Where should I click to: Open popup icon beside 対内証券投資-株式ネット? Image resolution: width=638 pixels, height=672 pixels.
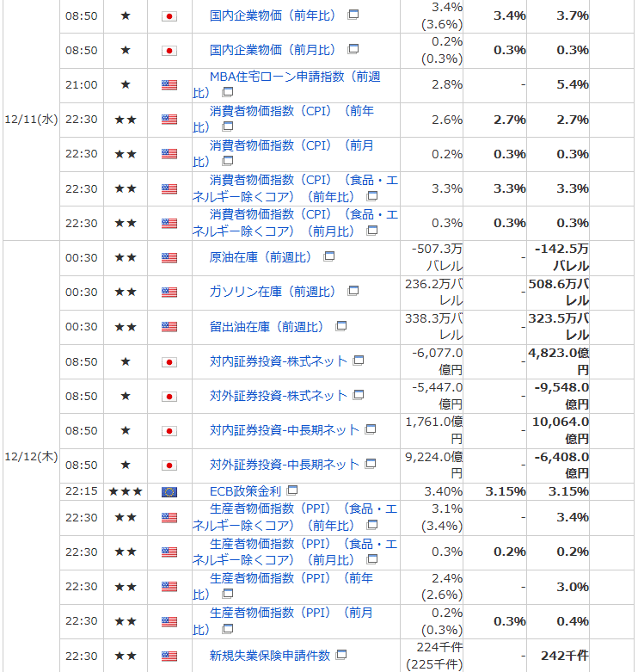pos(359,361)
